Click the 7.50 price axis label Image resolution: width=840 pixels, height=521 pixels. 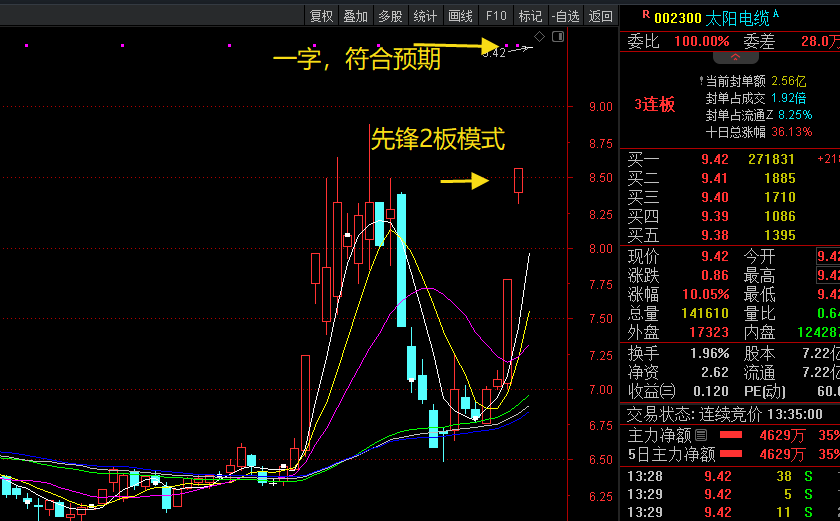601,319
